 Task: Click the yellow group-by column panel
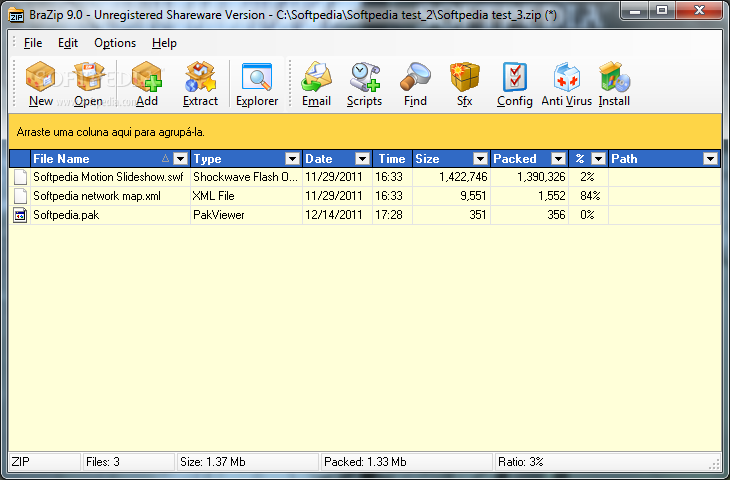pyautogui.click(x=365, y=132)
